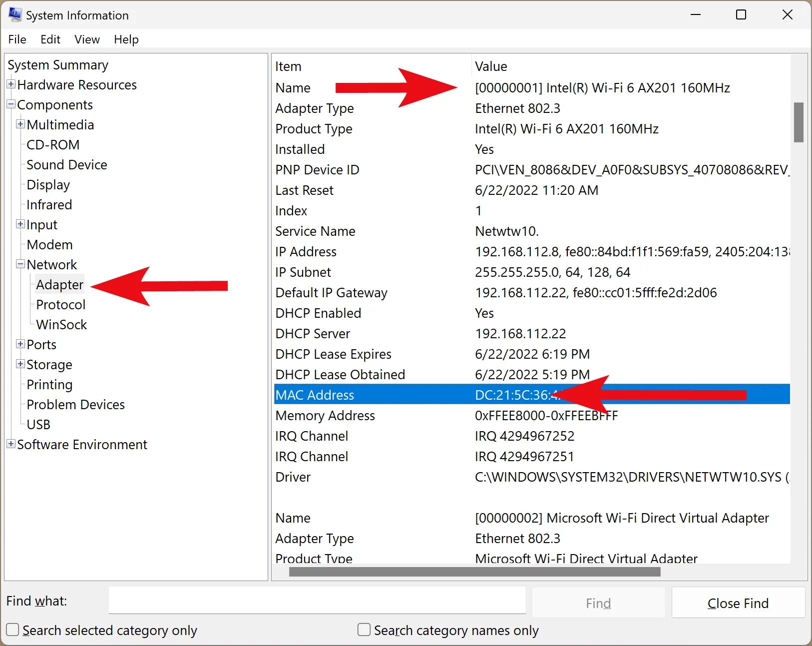Select the IP Subnet row

point(532,272)
